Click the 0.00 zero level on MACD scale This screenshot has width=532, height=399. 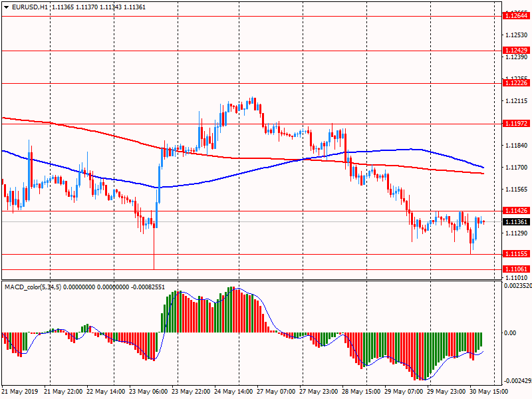coord(509,332)
